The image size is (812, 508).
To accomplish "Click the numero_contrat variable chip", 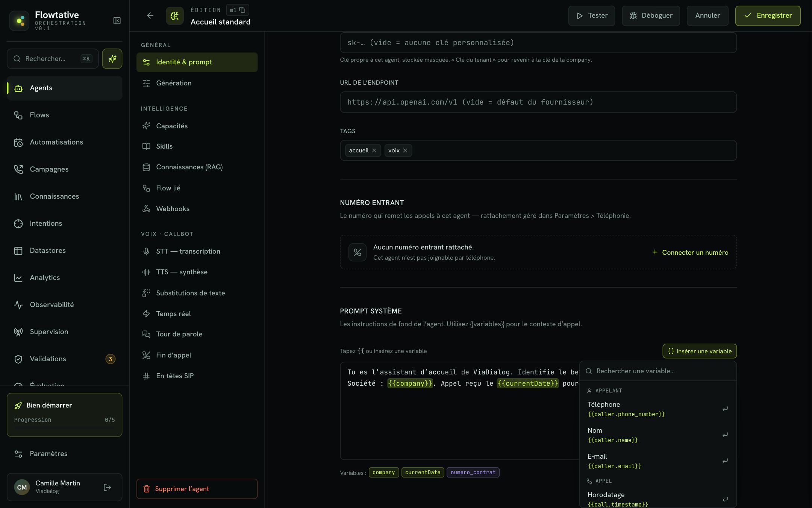I will [x=473, y=472].
